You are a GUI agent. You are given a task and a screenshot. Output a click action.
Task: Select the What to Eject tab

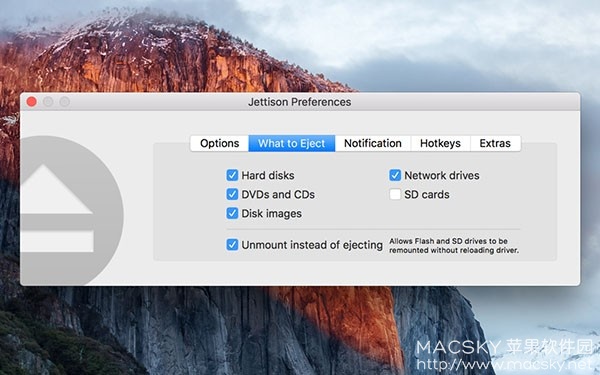point(292,143)
